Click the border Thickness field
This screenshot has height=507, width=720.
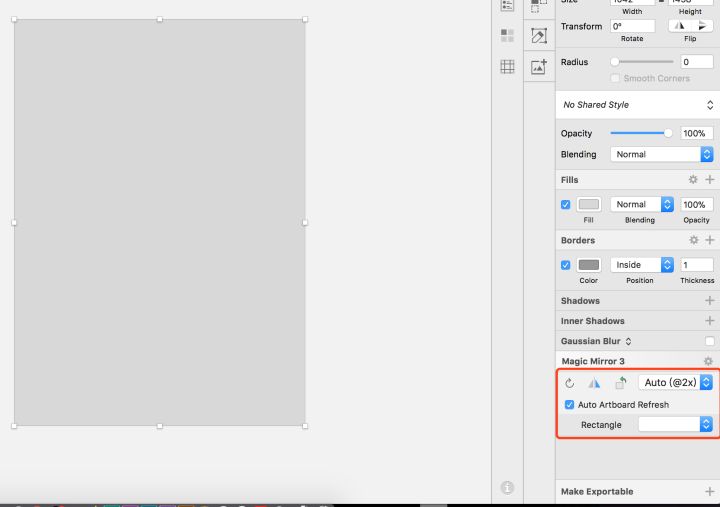tap(697, 265)
